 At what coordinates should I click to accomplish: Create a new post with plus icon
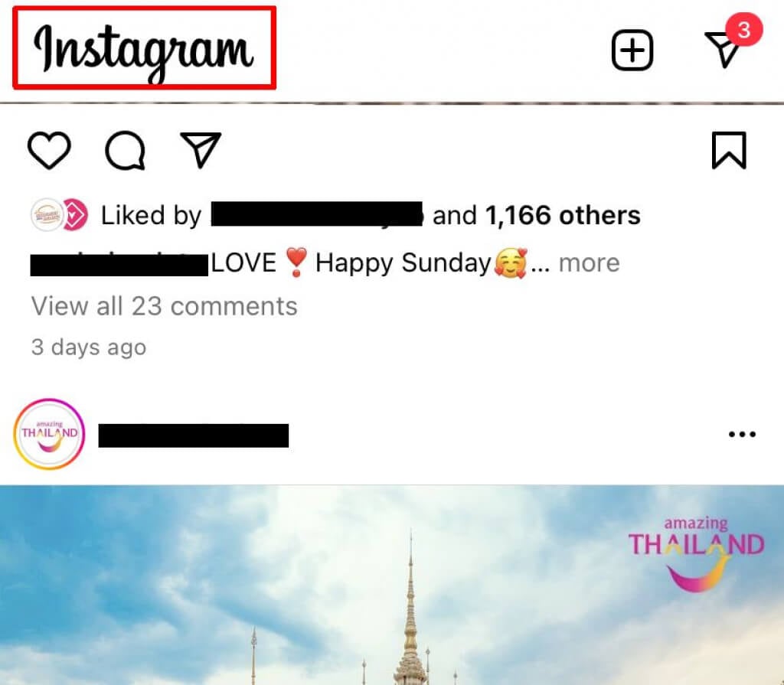[x=632, y=51]
